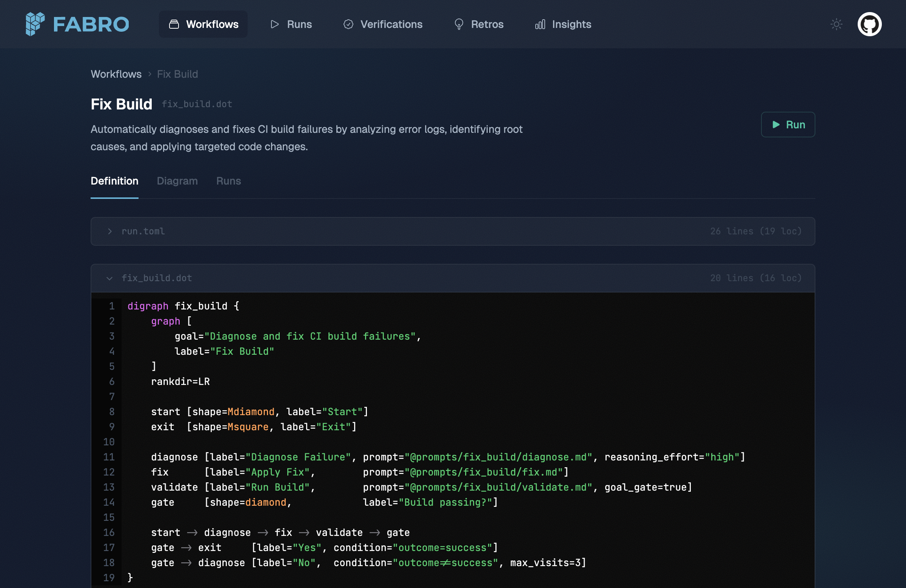Navigate back via the Workflows breadcrumb link

(116, 74)
